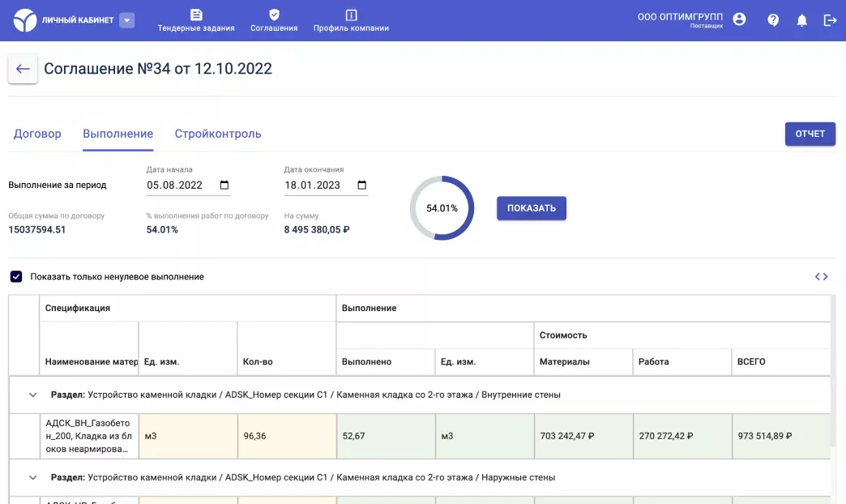Viewport: 846px width, 504px height.
Task: Click the 54.01% progress ring
Action: [x=442, y=208]
